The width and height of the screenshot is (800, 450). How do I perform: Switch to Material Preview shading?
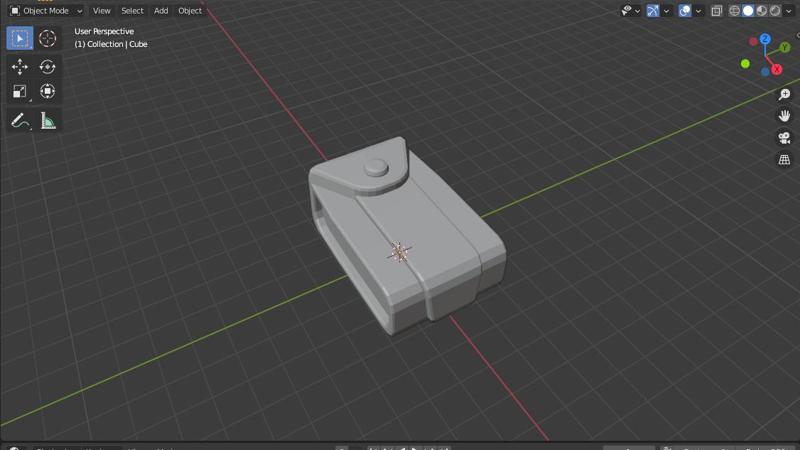point(762,11)
